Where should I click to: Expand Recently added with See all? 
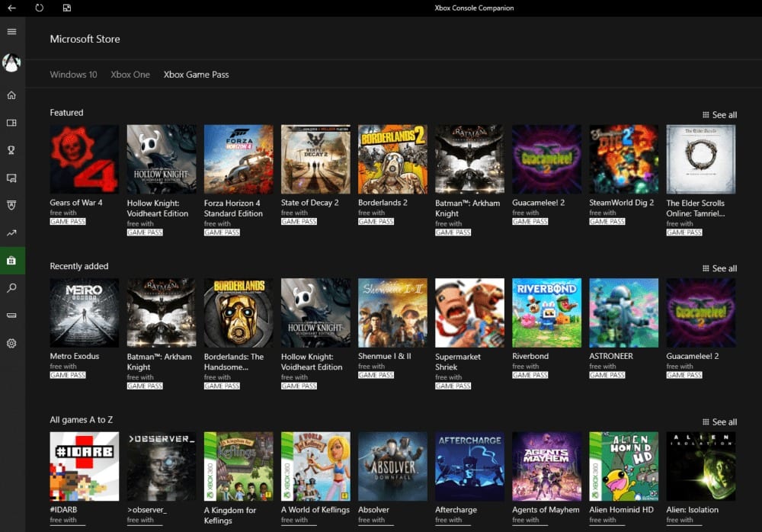719,268
